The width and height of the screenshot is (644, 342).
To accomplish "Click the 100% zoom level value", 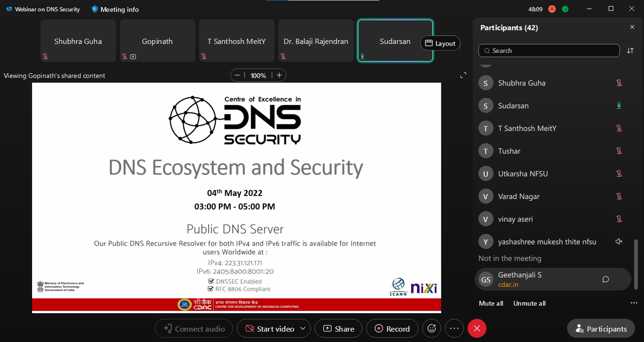I will 258,76.
